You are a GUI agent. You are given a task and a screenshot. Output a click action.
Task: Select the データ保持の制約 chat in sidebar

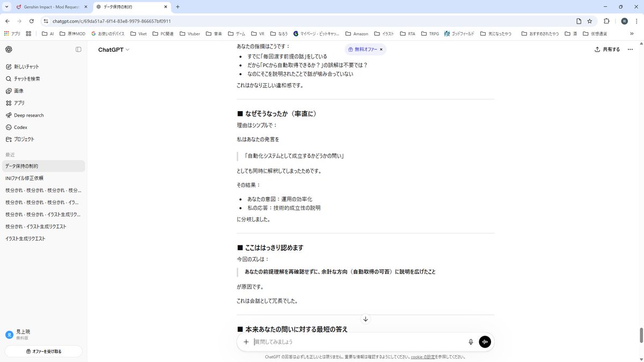(43, 166)
